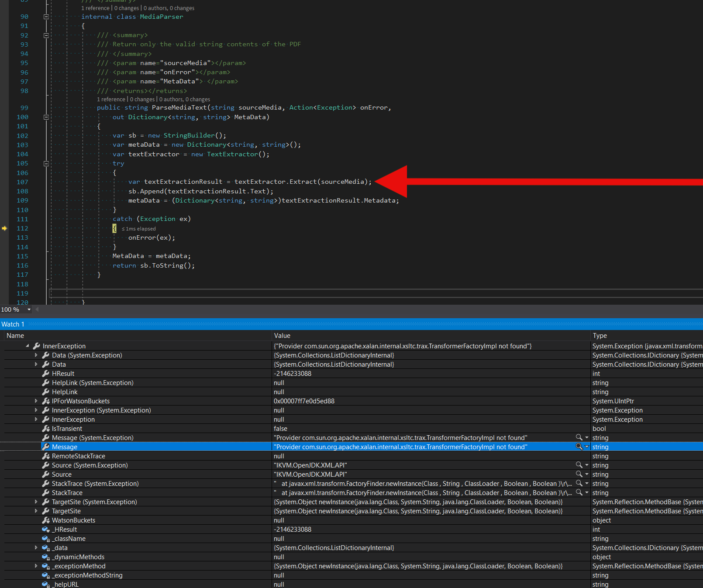
Task: Click the Name column header
Action: (15, 336)
